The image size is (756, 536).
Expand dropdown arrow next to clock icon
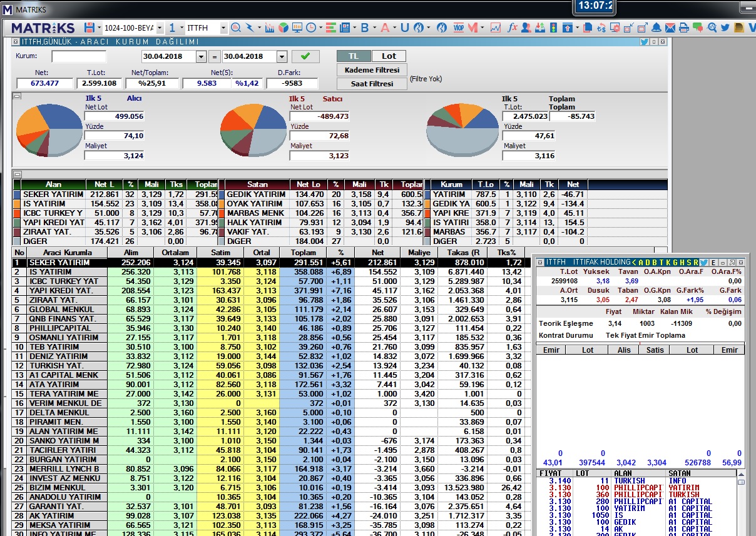click(x=320, y=28)
